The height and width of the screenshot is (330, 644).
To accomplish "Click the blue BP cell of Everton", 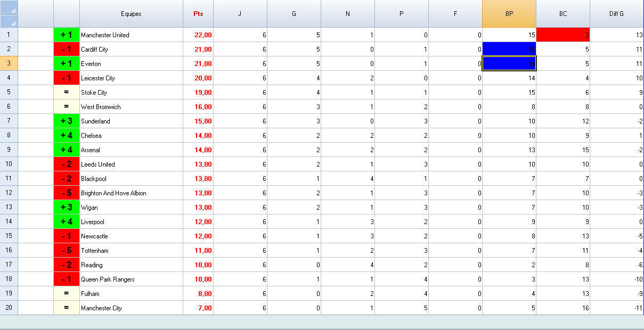I will tap(509, 63).
